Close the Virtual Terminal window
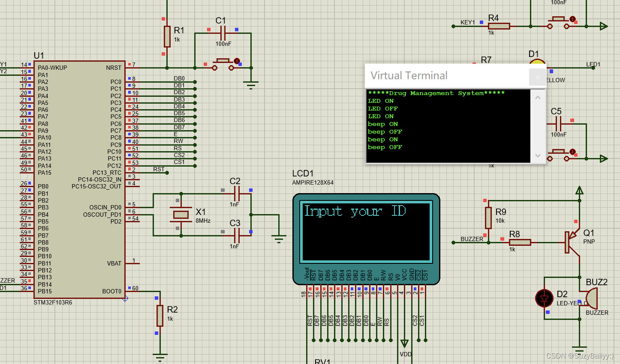 [x=537, y=78]
